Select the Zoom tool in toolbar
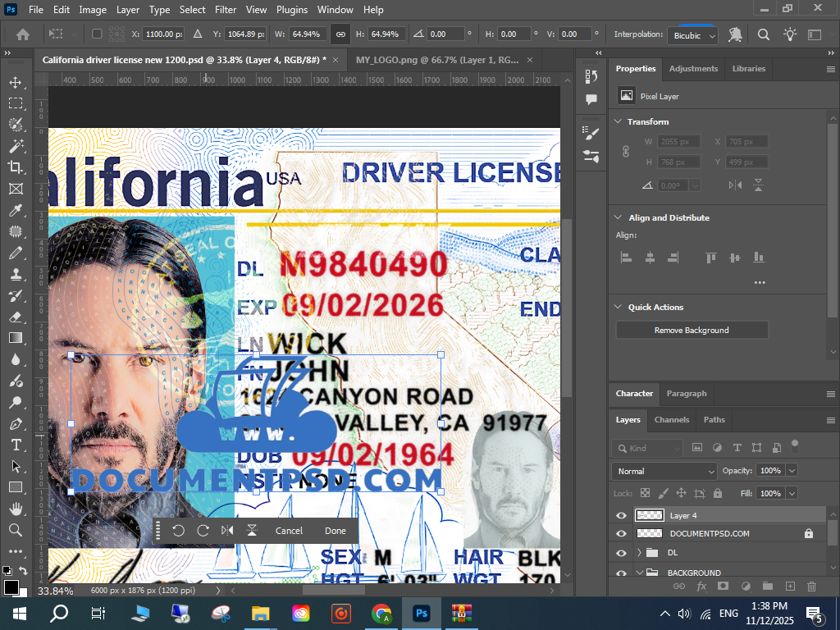840x630 pixels. [x=16, y=530]
